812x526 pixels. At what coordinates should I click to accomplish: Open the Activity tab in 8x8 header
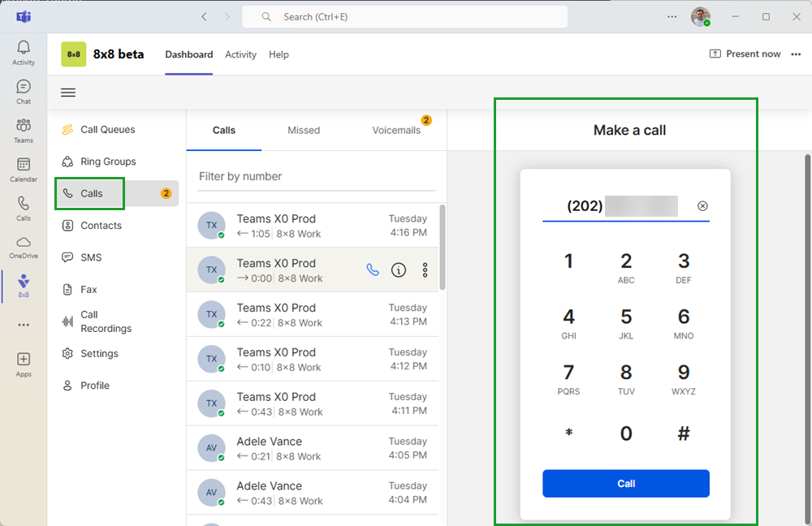[x=240, y=54]
